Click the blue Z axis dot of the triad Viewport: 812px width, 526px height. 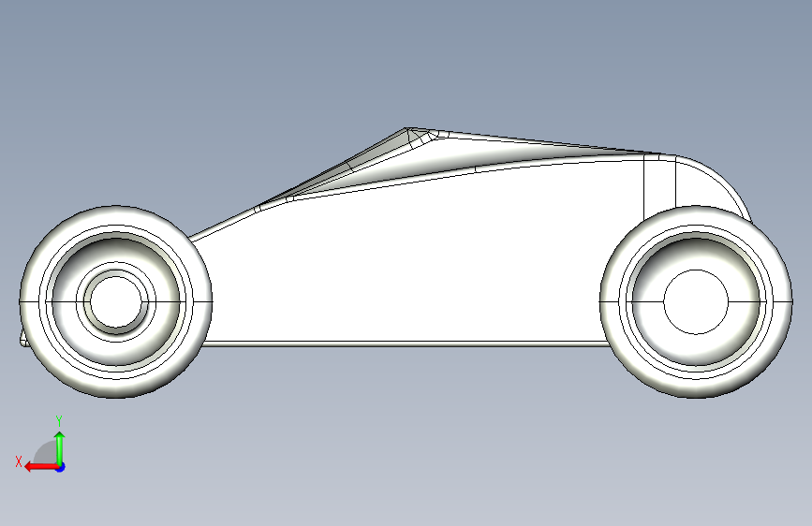(61, 467)
